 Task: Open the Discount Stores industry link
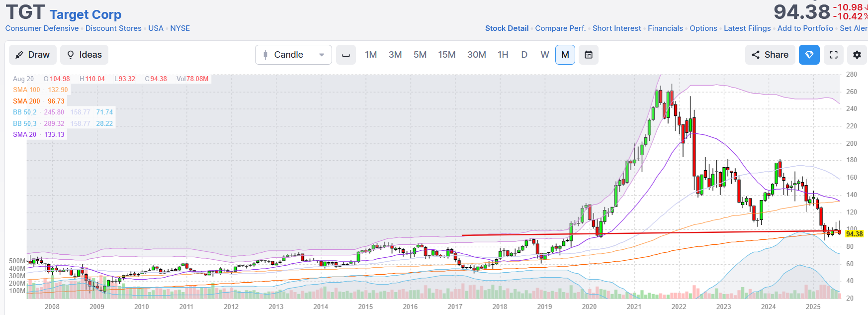click(113, 28)
